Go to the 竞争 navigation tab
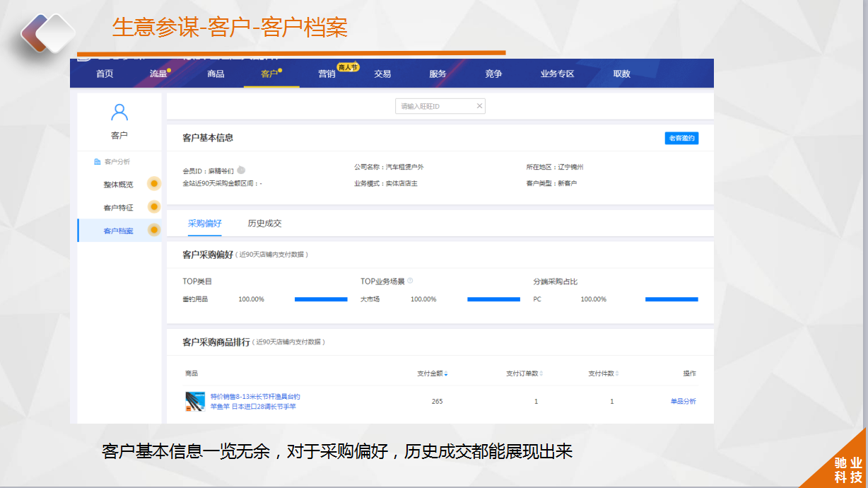Screen dimensions: 868x488 pyautogui.click(x=493, y=74)
